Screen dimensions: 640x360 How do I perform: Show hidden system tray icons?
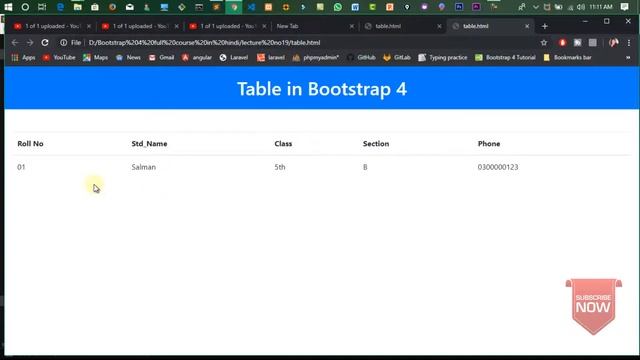pos(536,7)
